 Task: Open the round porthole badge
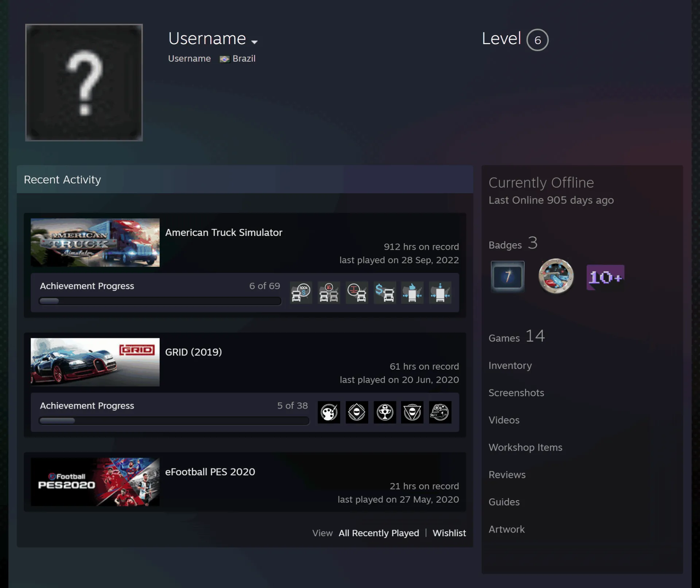coord(556,276)
